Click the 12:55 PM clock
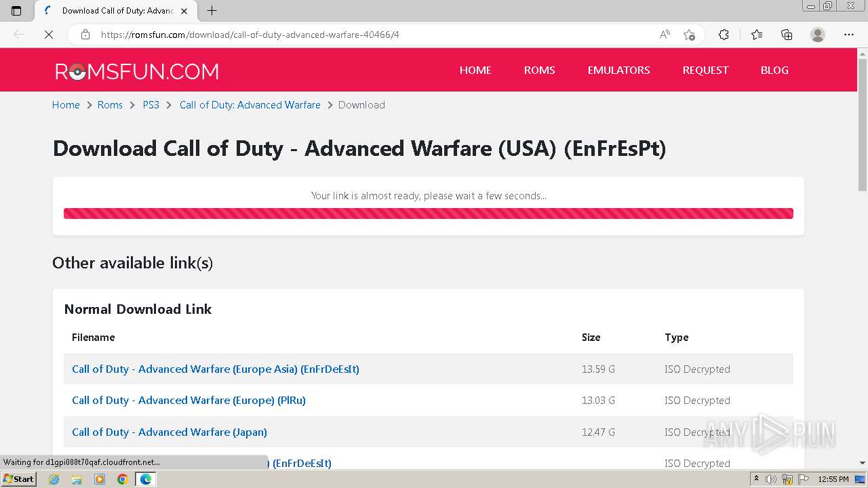This screenshot has height=488, width=868. click(x=833, y=479)
